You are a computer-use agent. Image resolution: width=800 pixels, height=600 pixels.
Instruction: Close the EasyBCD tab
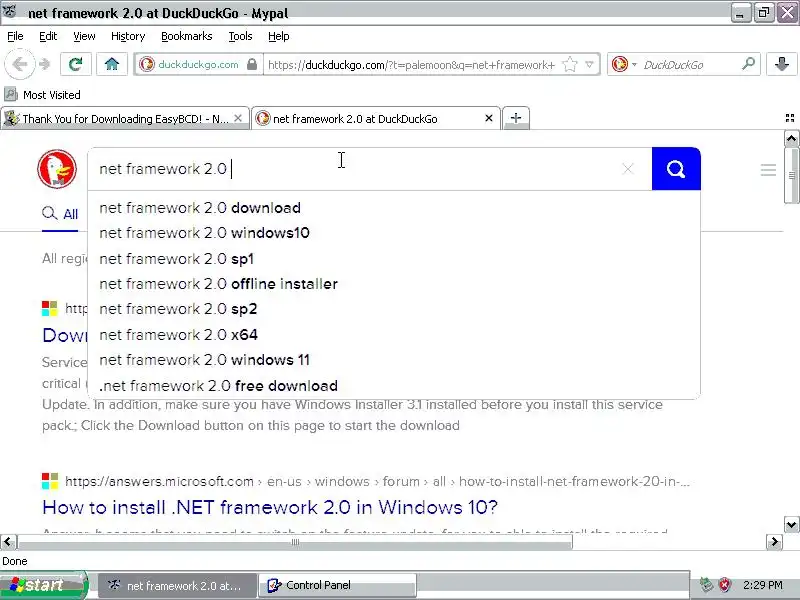(238, 118)
